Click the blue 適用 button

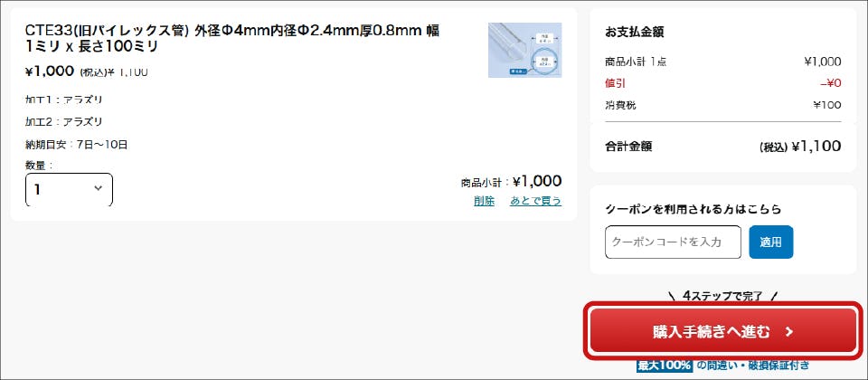coord(770,242)
